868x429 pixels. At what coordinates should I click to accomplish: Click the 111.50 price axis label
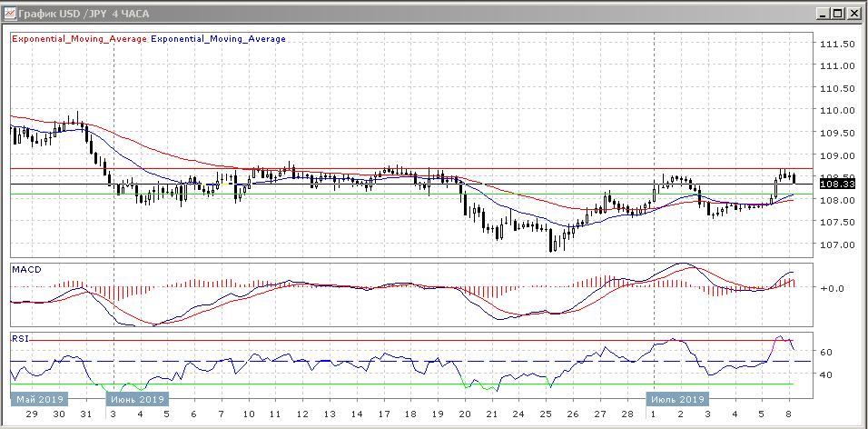(x=834, y=44)
